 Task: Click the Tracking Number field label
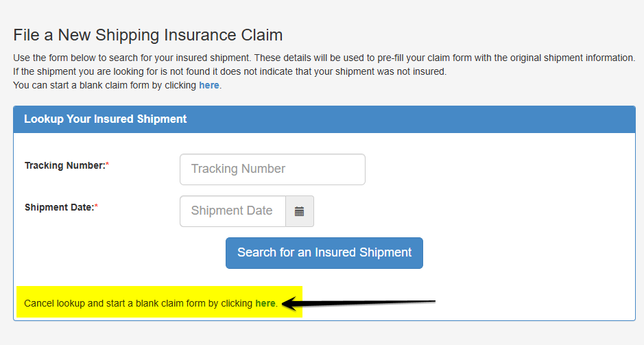coord(64,165)
